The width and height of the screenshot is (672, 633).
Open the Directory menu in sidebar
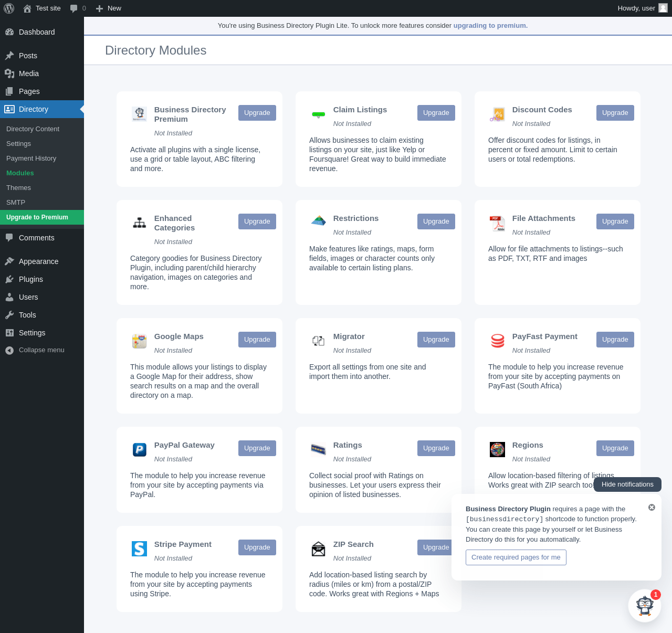coord(42,109)
